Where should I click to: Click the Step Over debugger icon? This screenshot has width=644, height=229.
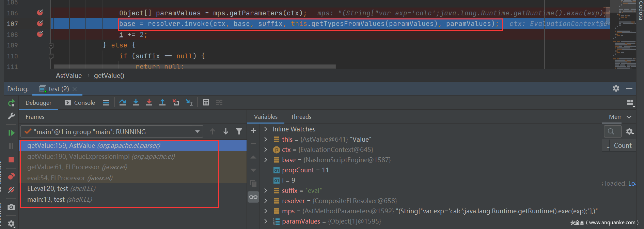123,102
